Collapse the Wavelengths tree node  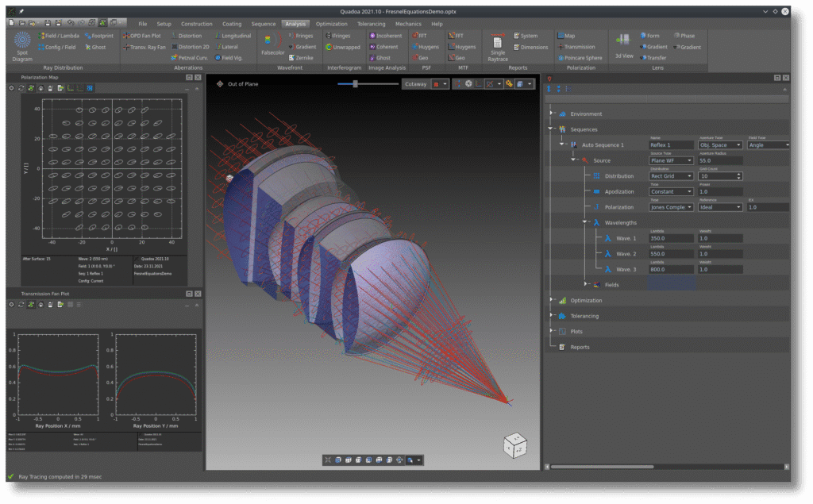click(586, 223)
